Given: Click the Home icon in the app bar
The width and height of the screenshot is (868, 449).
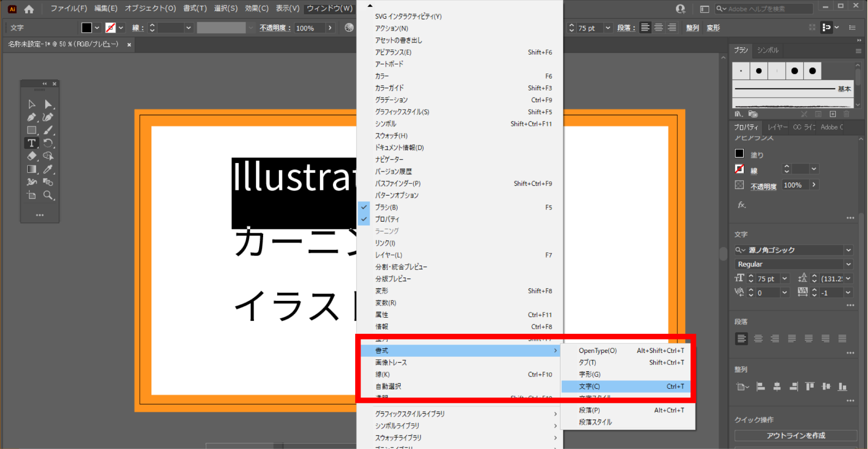Looking at the screenshot, I should 29,9.
